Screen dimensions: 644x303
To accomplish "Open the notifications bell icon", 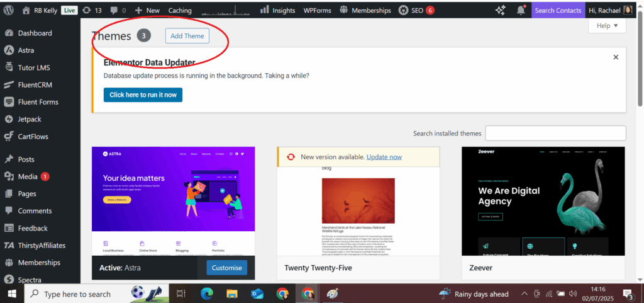I will click(x=521, y=10).
